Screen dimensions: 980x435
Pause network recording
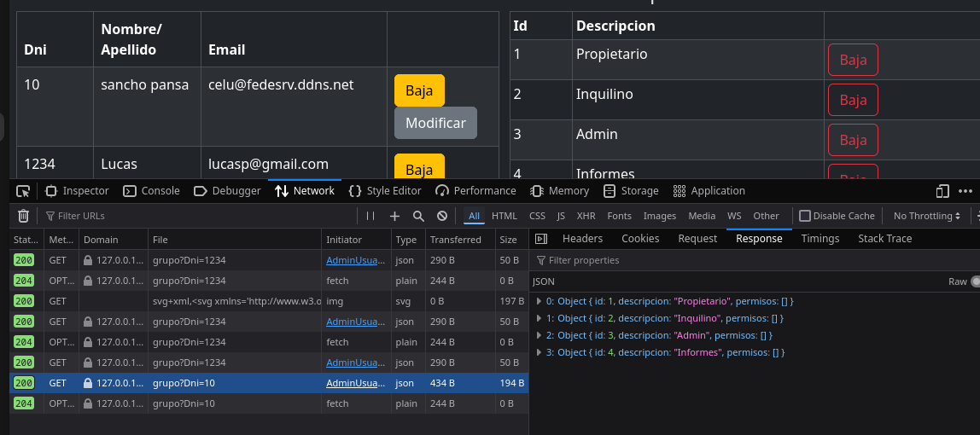point(370,217)
